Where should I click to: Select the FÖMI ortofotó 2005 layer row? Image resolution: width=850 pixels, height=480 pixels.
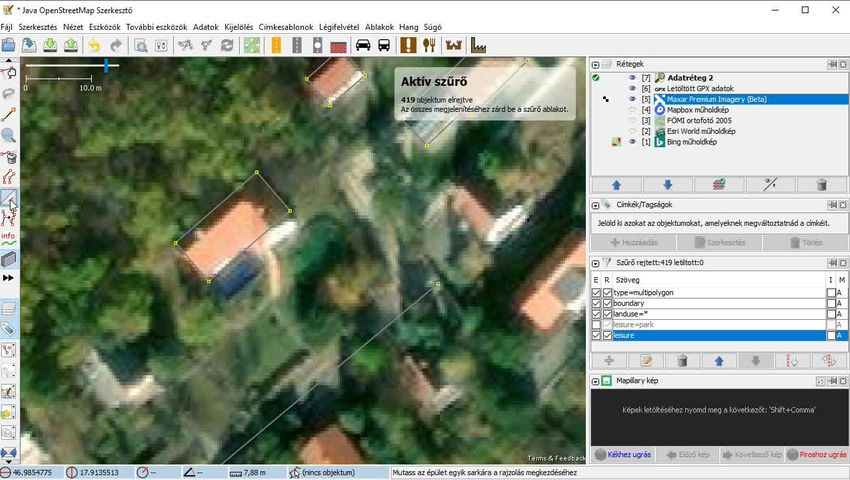[719, 120]
